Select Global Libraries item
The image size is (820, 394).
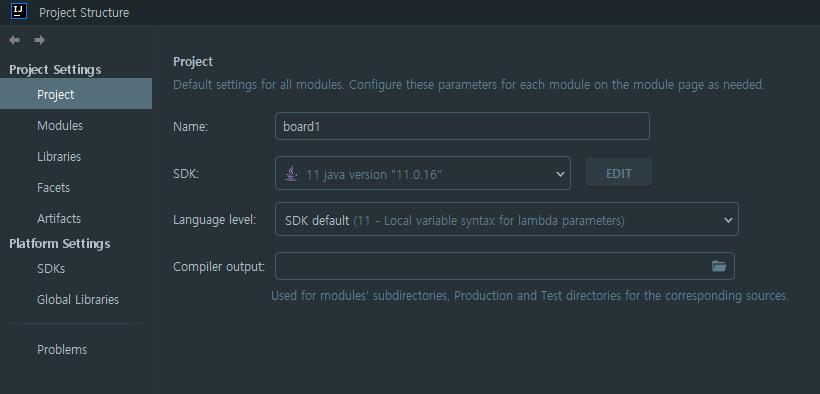[76, 299]
